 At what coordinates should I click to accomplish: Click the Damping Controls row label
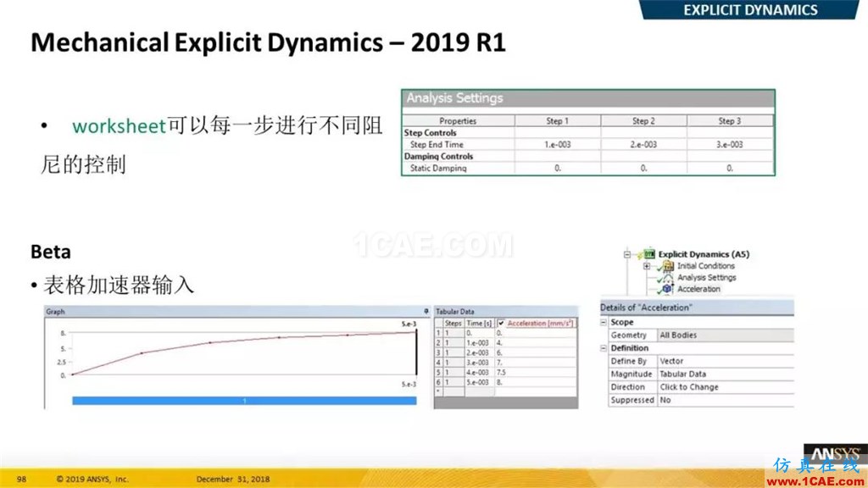(438, 157)
